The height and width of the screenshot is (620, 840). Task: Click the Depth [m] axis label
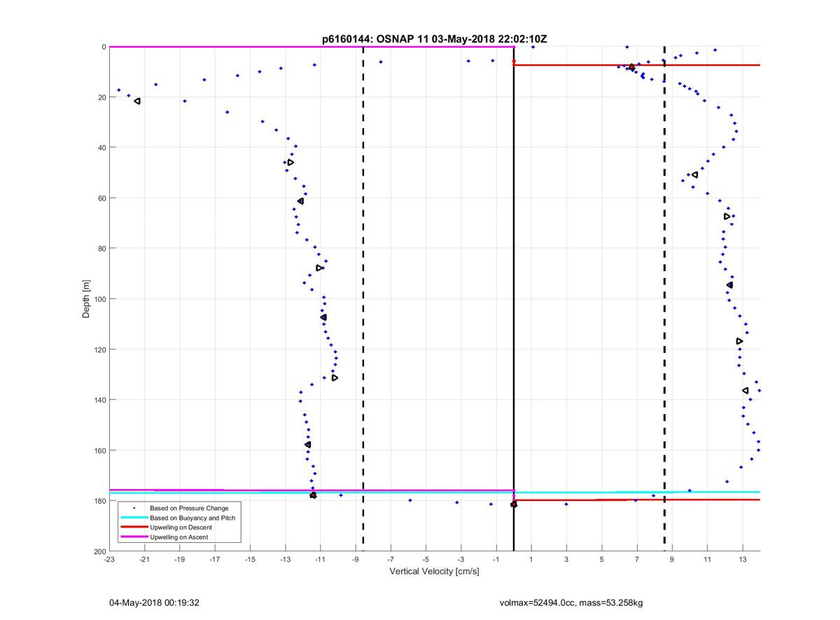(87, 299)
